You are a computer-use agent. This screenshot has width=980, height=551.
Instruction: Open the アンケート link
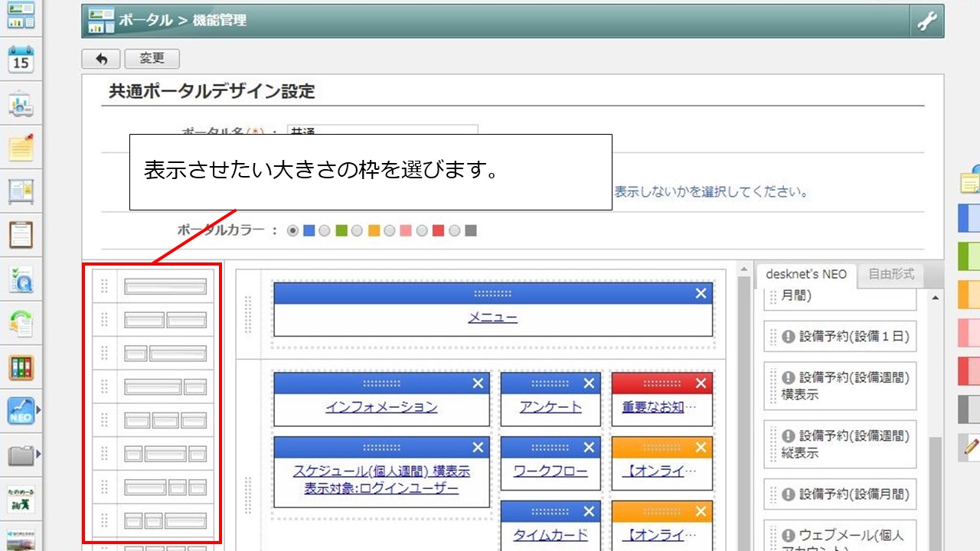click(550, 407)
